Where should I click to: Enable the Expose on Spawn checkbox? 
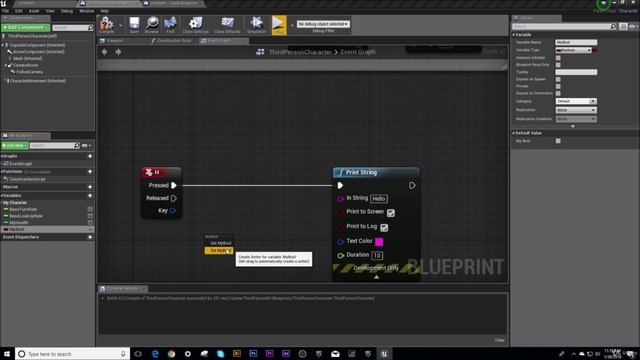coord(558,79)
